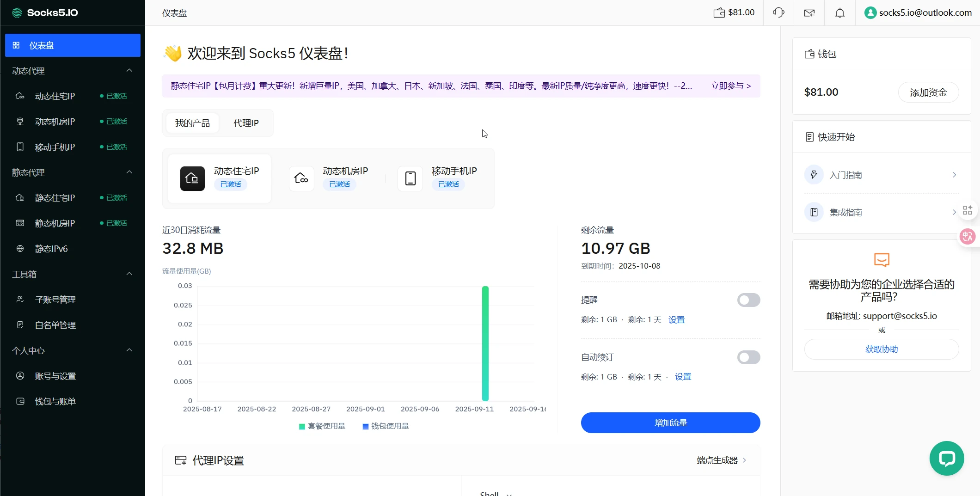Click the 账号与设置 profile icon
The image size is (980, 496).
click(20, 376)
